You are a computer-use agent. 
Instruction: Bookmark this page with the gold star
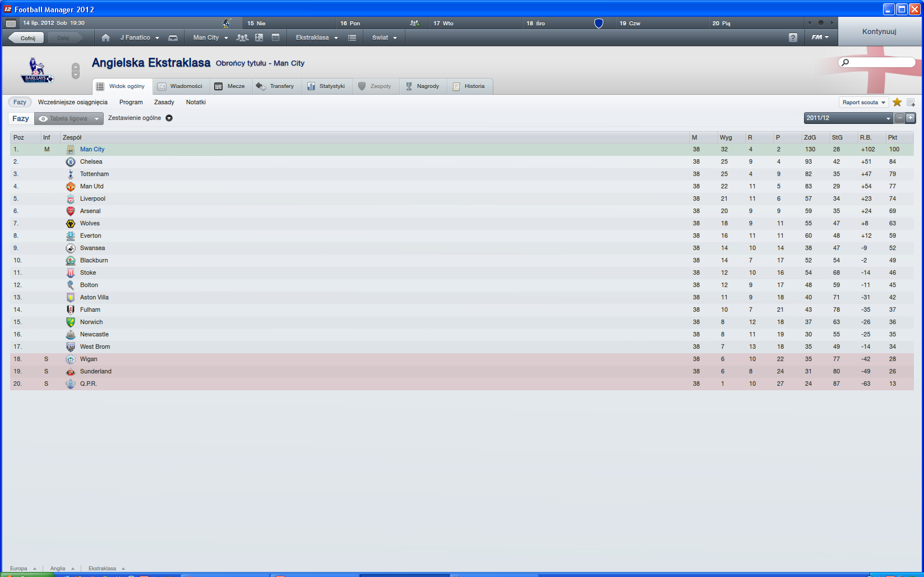[897, 102]
